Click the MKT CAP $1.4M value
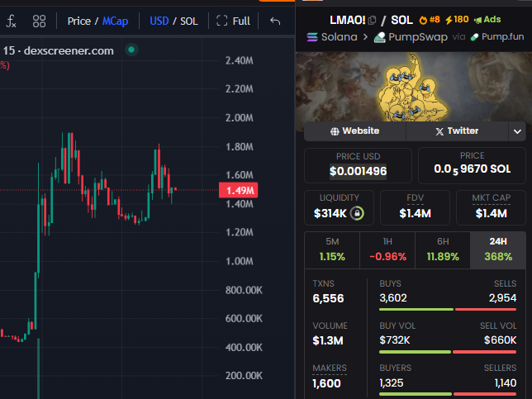Image resolution: width=532 pixels, height=399 pixels. point(491,213)
